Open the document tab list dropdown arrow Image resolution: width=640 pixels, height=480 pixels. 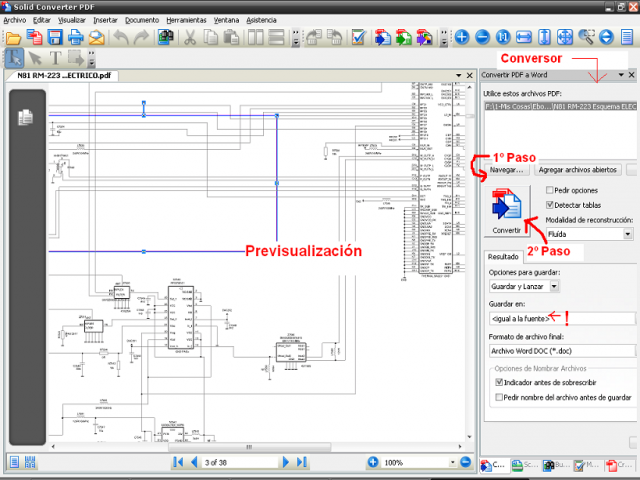(x=458, y=76)
